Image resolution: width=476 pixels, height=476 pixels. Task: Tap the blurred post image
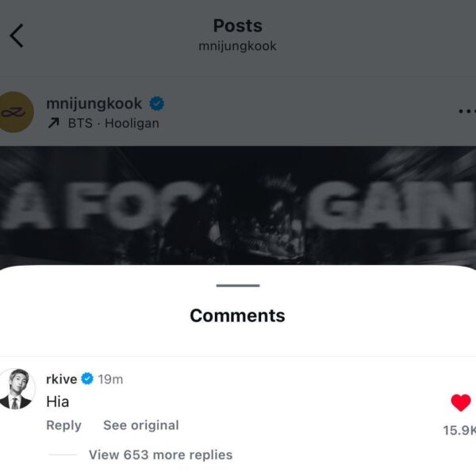point(238,205)
